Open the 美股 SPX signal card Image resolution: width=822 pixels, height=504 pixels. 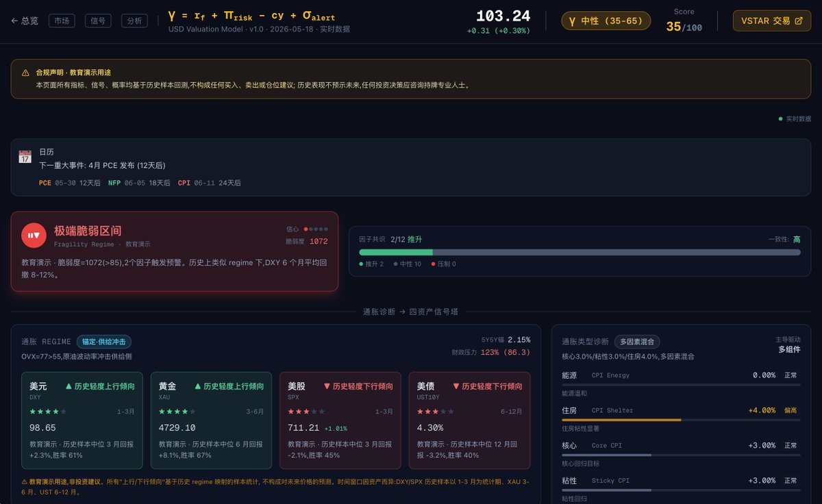(340, 420)
